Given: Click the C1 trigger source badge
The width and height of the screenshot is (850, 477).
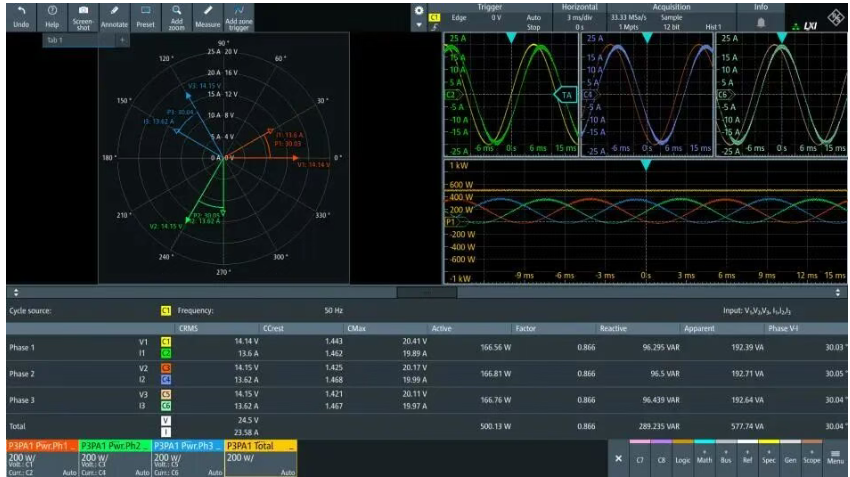Looking at the screenshot, I should click(434, 18).
